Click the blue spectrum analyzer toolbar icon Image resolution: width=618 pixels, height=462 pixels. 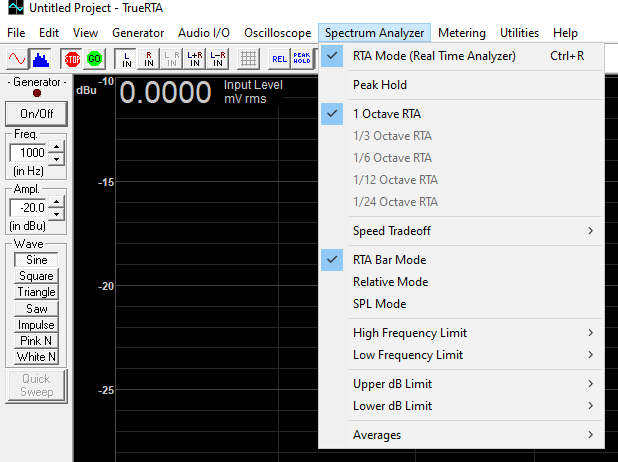click(40, 58)
